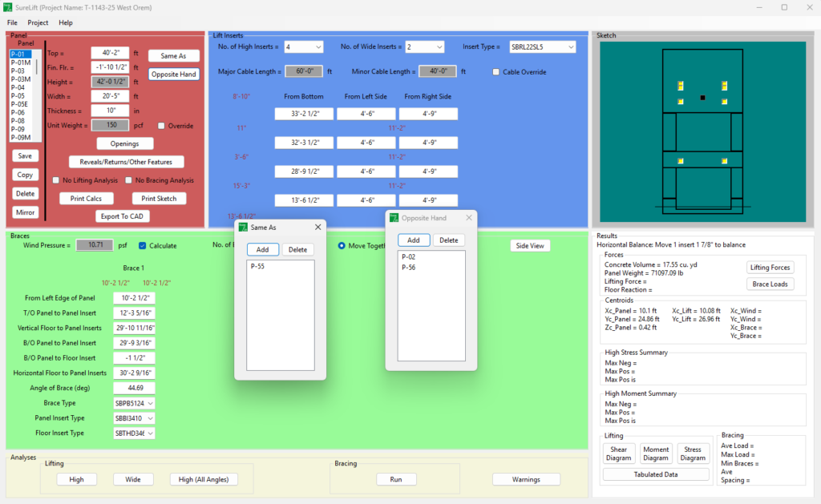The image size is (821, 504).
Task: Close the Opposite Hand dialog
Action: pos(467,218)
